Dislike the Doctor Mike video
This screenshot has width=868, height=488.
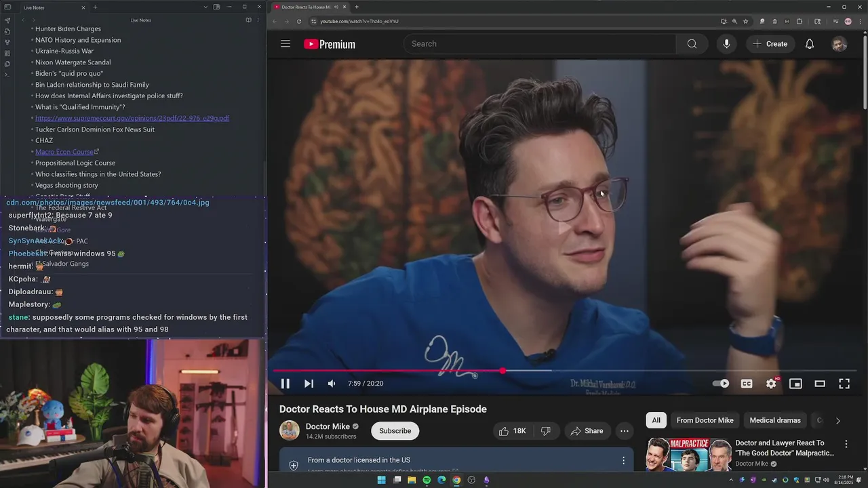click(545, 431)
